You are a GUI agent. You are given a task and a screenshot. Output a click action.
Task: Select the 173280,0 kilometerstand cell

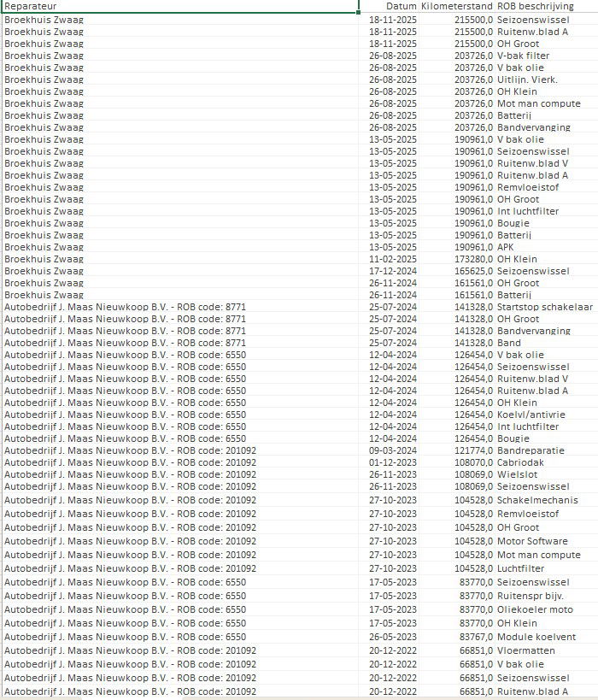pyautogui.click(x=456, y=259)
